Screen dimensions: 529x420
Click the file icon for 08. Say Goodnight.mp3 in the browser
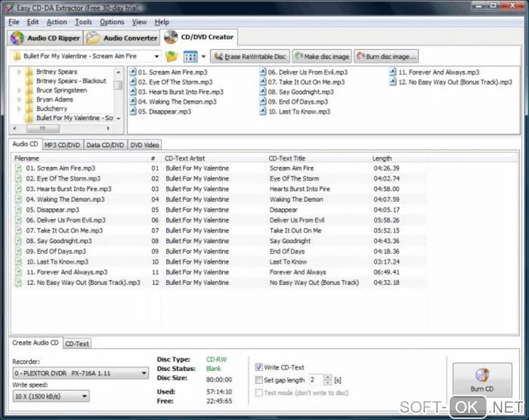coord(263,91)
